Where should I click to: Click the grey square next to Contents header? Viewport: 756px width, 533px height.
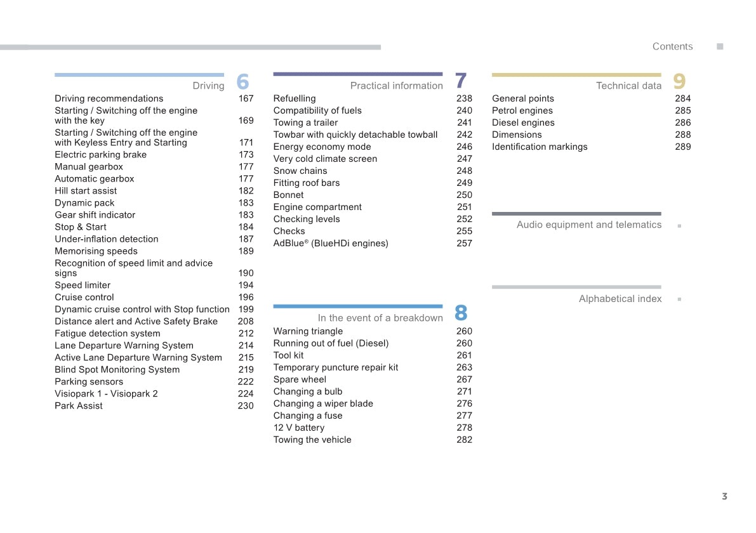point(720,46)
